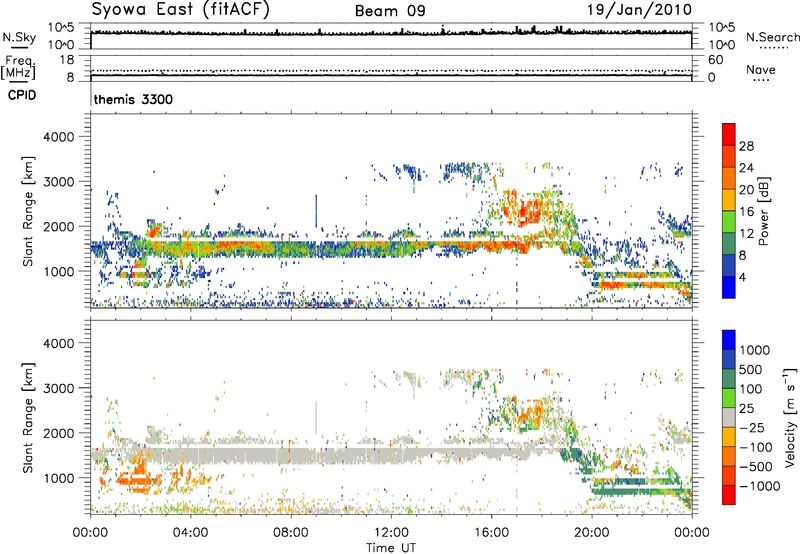Screen dimensions: 800x554
Task: Click the yellow 16-20 dB power colorbar segment
Action: pos(729,199)
